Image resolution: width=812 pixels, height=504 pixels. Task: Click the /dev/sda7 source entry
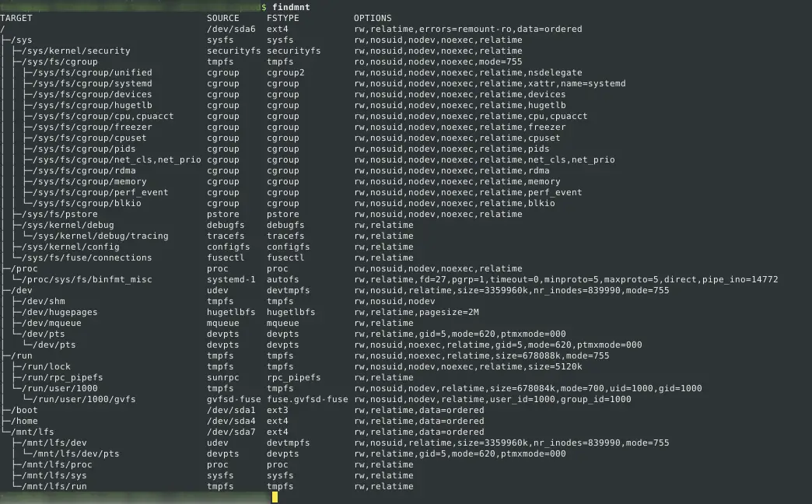(x=232, y=432)
